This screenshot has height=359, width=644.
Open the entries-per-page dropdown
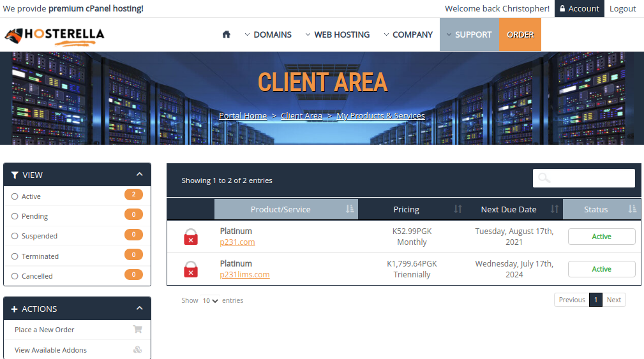(x=210, y=300)
